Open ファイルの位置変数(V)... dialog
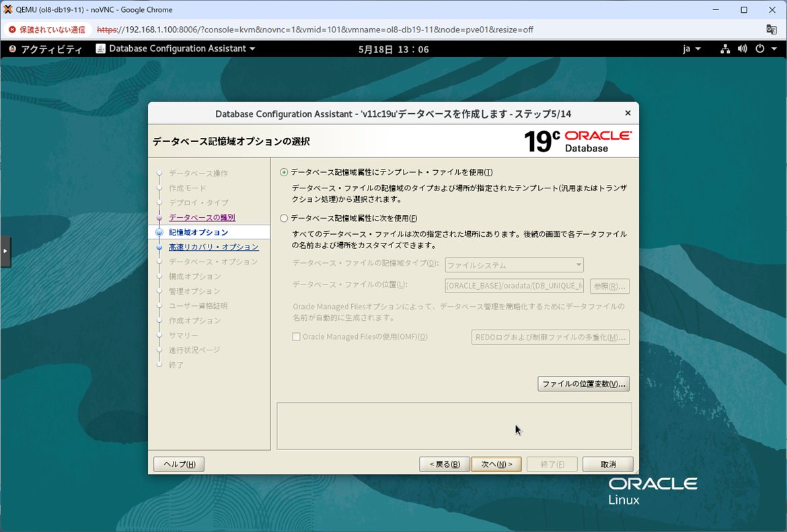Screen dimensions: 787x532 click(x=583, y=384)
